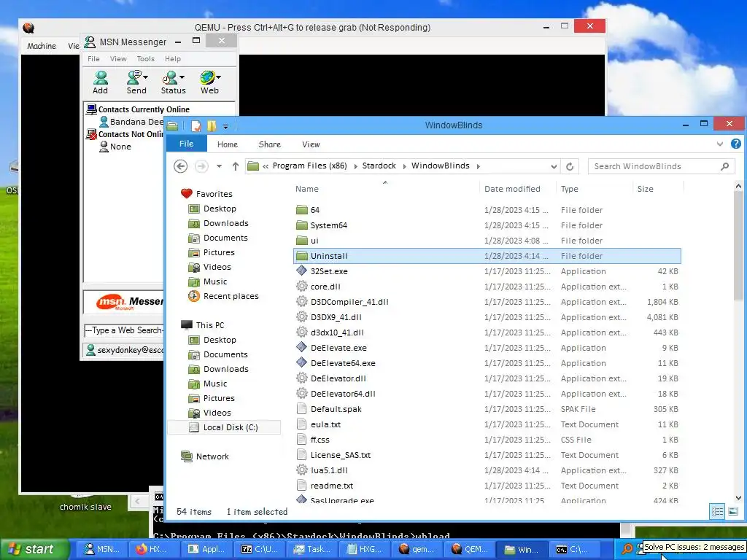Switch to Large icons view in status bar

coord(733,511)
